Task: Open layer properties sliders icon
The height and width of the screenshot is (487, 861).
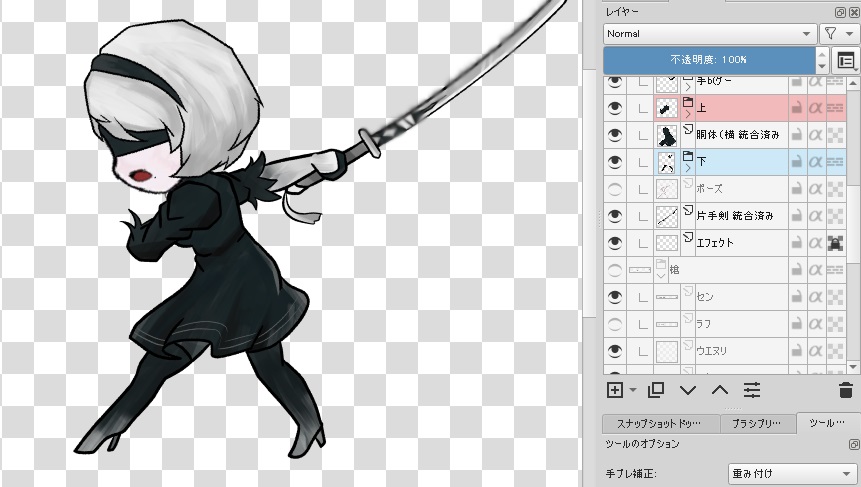Action: pyautogui.click(x=752, y=390)
